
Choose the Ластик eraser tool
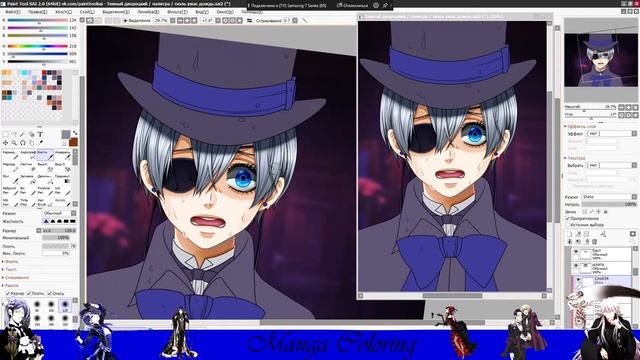28,167
